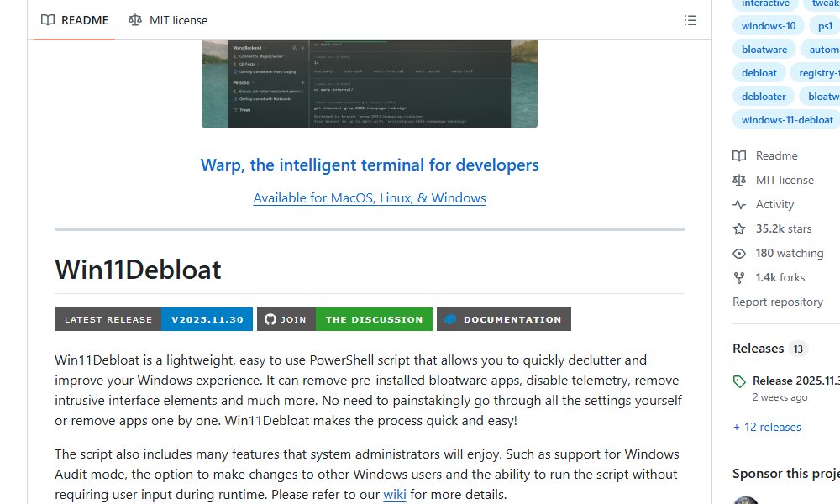This screenshot has height=504, width=840.
Task: Click the Latest Release v2025.11.30 badge
Action: 153,319
